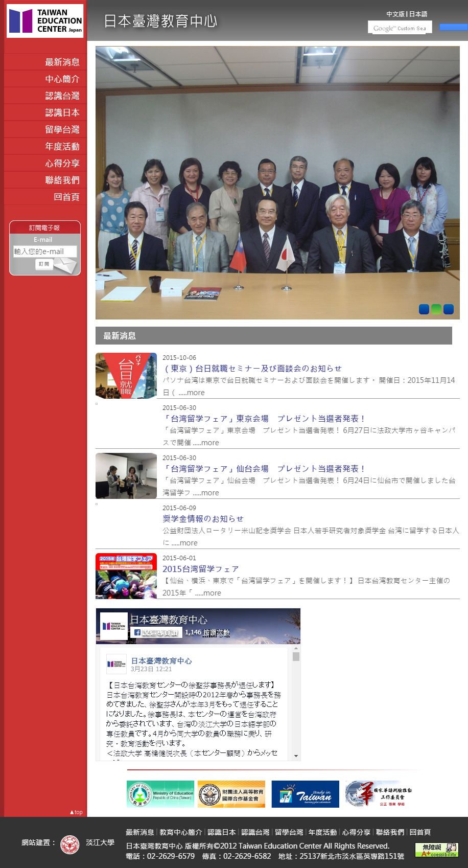Screen dimensions: 468x868
Task: Open footer link 留學台灣
Action: [x=289, y=832]
